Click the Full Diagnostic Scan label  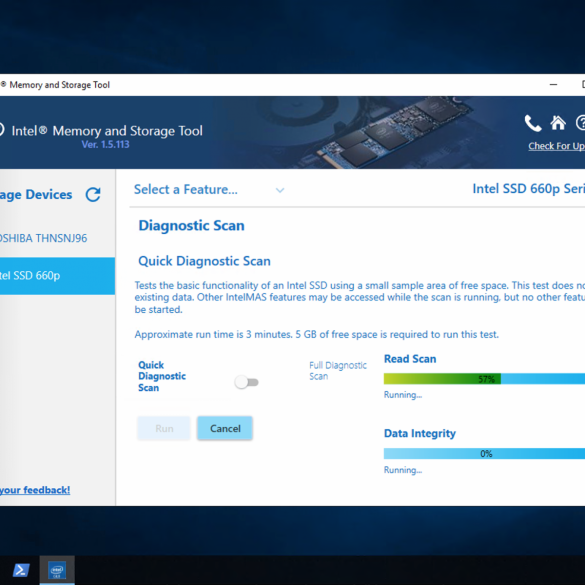pos(338,370)
